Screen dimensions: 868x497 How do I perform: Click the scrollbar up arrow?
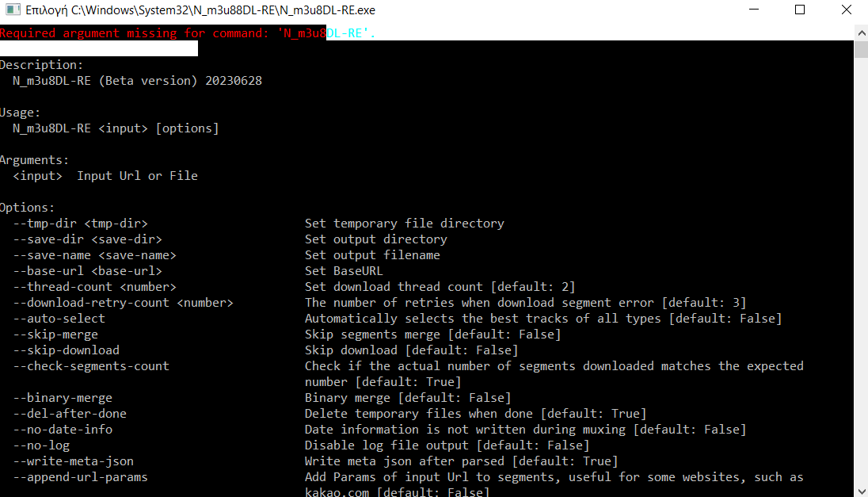point(861,32)
